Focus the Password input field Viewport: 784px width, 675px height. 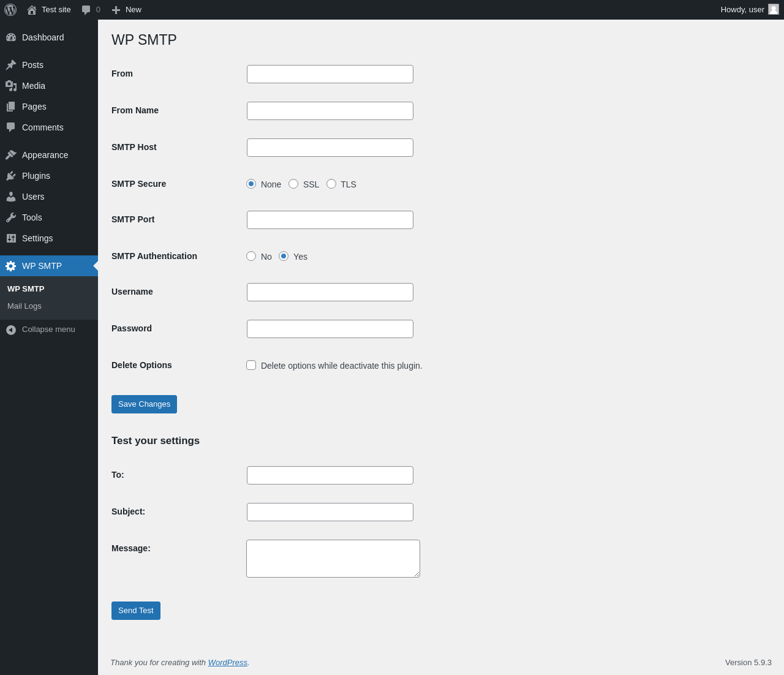pos(330,329)
